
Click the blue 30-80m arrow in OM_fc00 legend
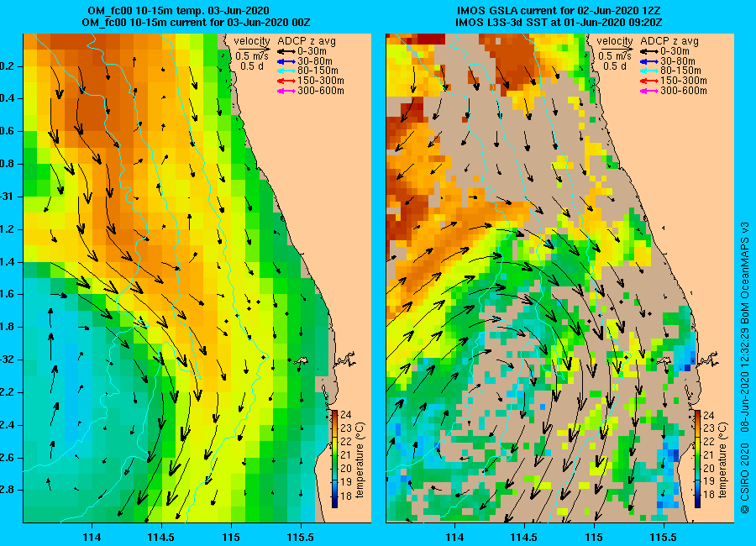tap(286, 61)
